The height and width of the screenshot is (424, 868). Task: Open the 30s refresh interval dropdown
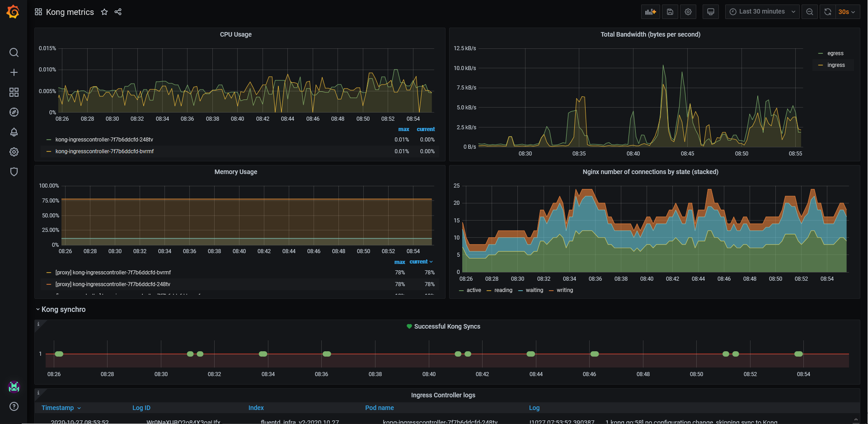[847, 12]
